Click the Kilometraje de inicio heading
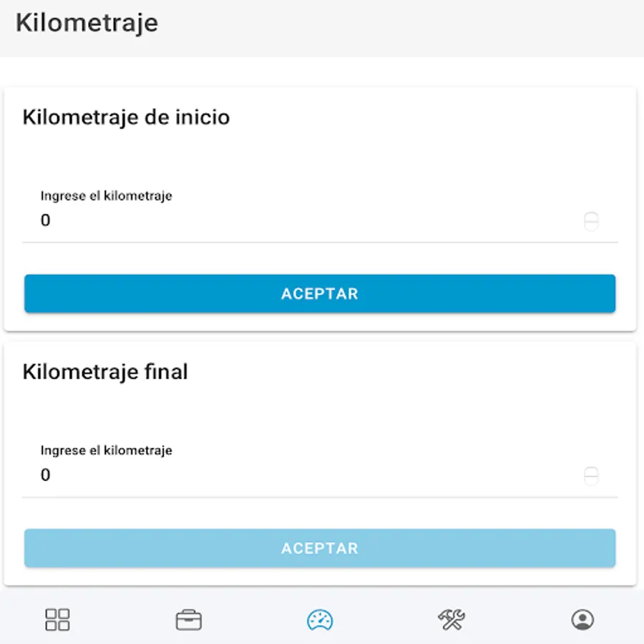The image size is (644, 644). [126, 117]
